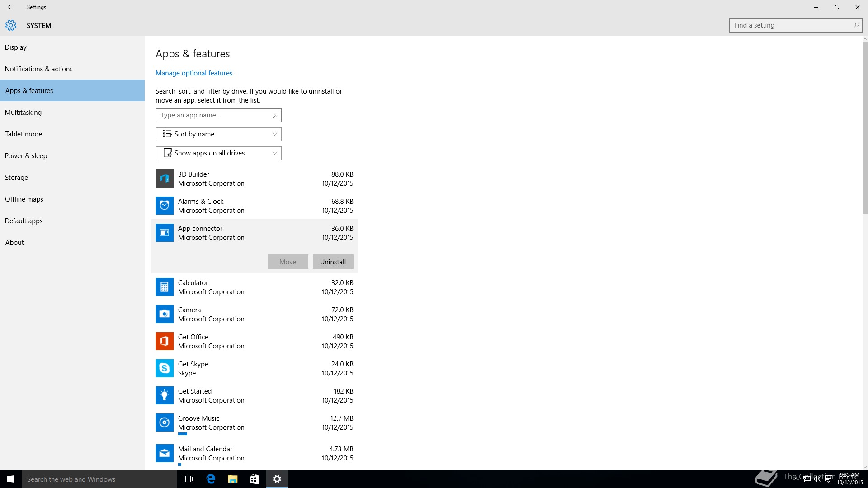Click the Search the web and Windows box
868x488 pixels.
coord(99,479)
